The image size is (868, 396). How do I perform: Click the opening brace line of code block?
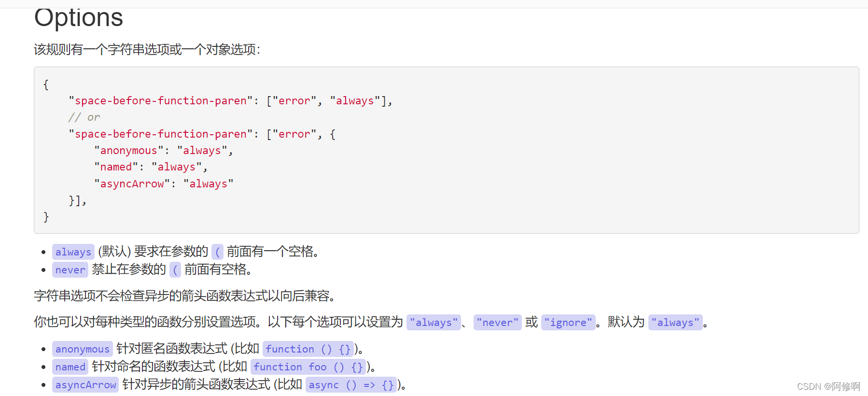[x=46, y=85]
